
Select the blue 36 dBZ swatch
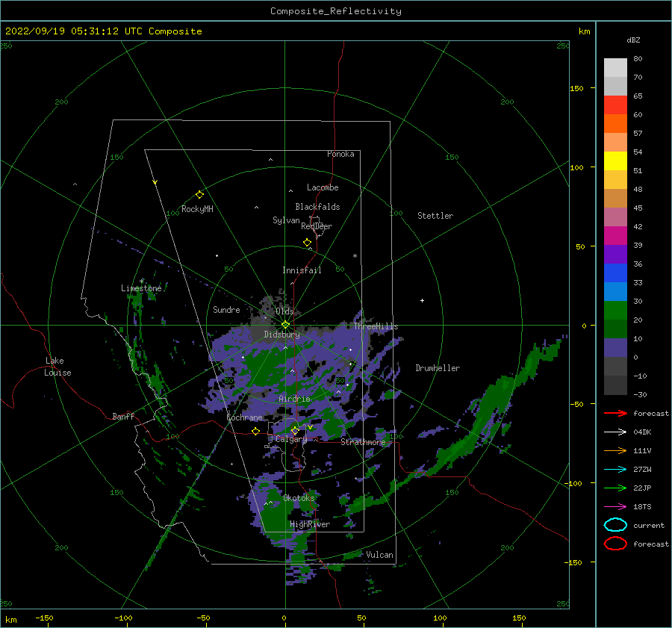pyautogui.click(x=615, y=273)
